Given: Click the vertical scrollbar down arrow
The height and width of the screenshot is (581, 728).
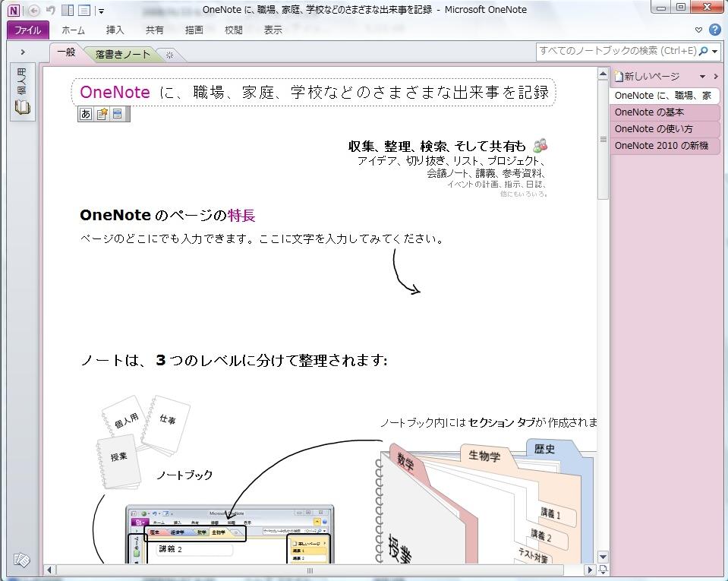Looking at the screenshot, I should 603,557.
